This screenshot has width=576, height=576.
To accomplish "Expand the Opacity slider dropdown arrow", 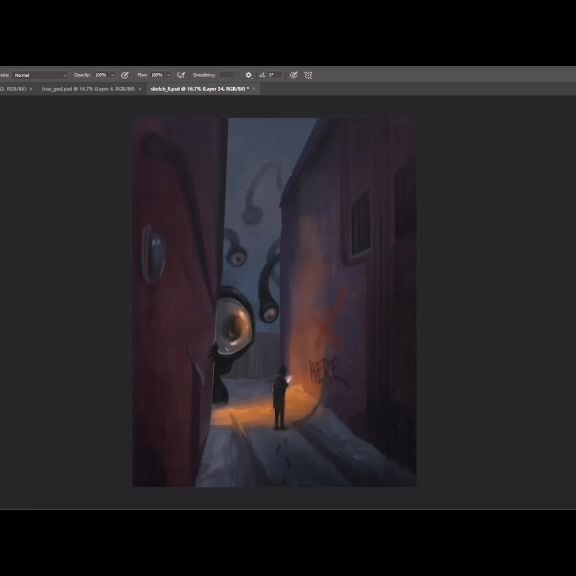I will (112, 75).
